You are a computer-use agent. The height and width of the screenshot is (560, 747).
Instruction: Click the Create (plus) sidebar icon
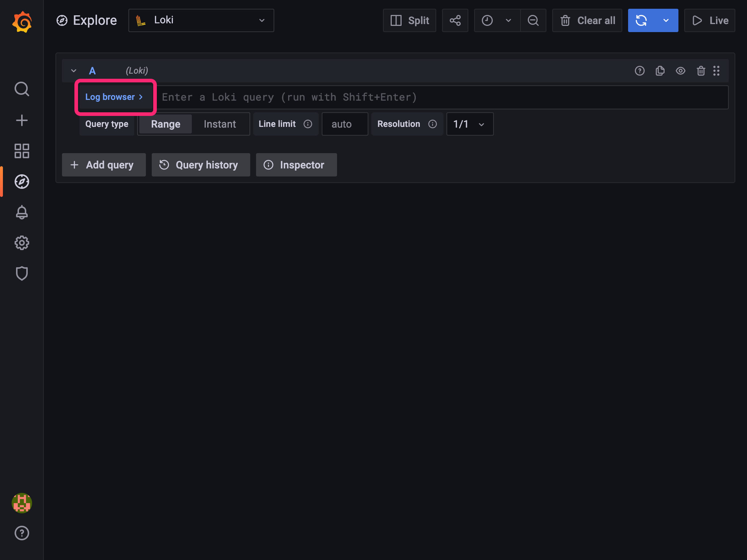click(22, 120)
